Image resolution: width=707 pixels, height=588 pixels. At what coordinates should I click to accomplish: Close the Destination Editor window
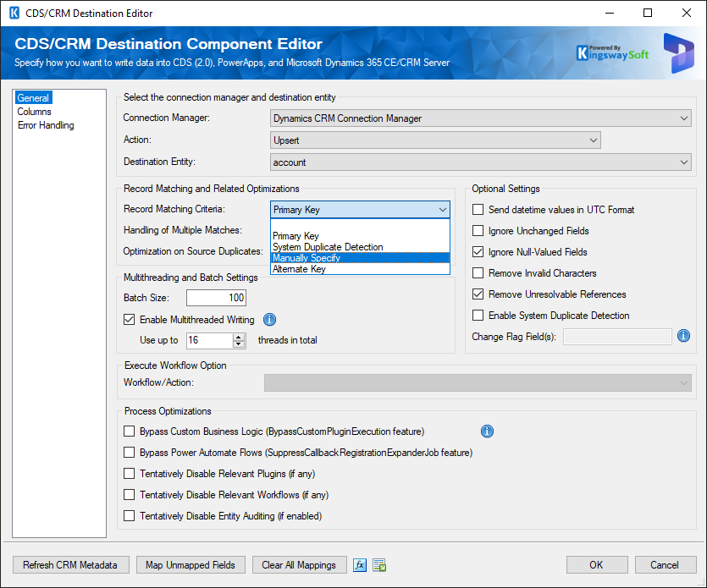[x=687, y=13]
